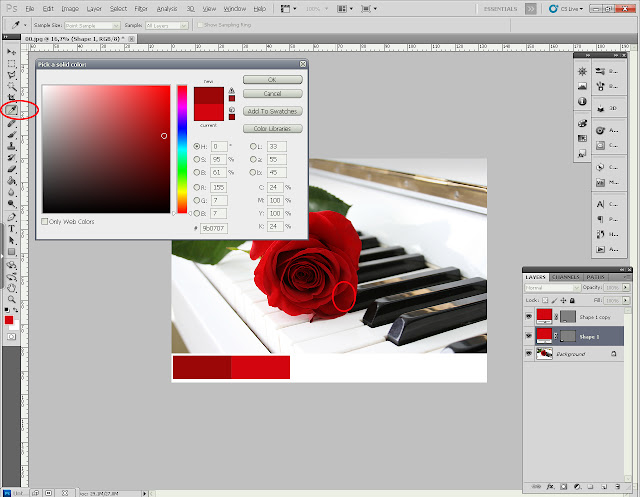Hide the Background layer
Image resolution: width=640 pixels, height=497 pixels.
[529, 353]
